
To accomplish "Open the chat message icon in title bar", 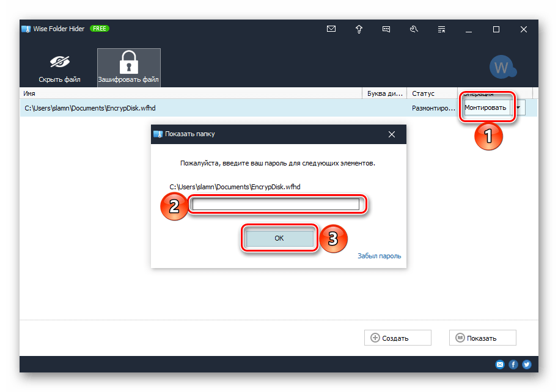I will [x=386, y=29].
